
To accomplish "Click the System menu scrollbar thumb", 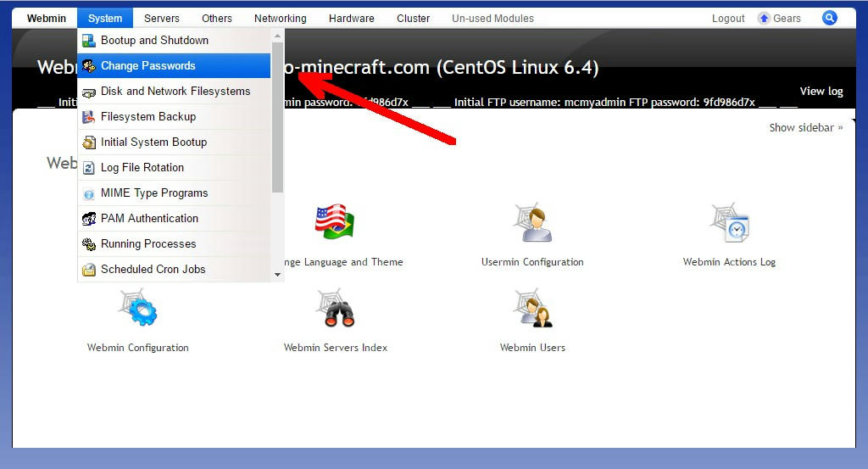I will point(277,117).
